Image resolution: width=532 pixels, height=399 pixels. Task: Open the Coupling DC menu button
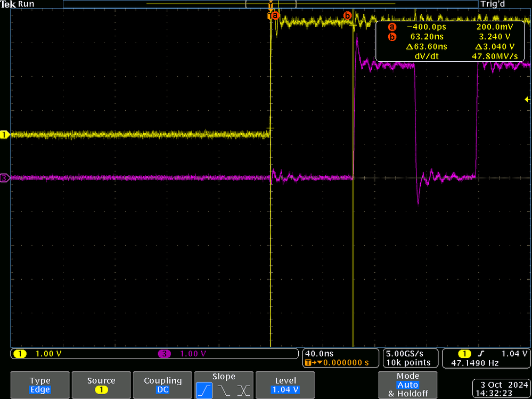click(162, 385)
